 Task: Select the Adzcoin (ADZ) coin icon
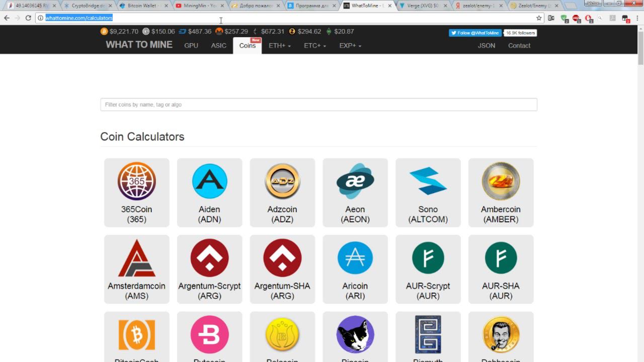[x=282, y=181]
